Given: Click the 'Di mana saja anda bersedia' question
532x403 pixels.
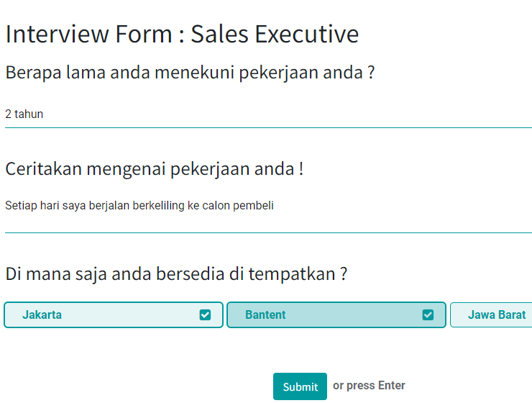Looking at the screenshot, I should point(176,273).
